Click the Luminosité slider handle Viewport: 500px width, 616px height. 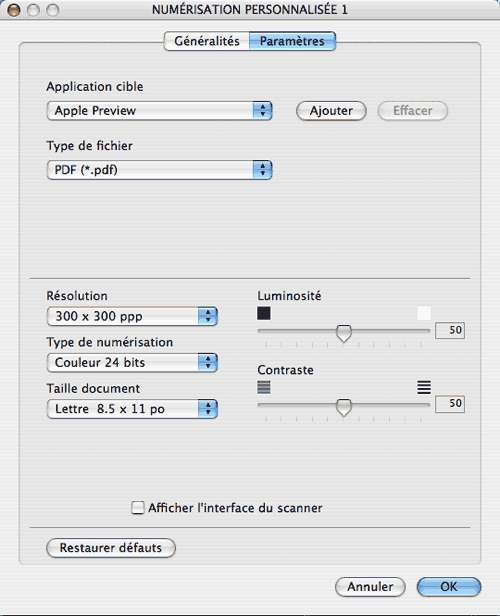pyautogui.click(x=344, y=333)
